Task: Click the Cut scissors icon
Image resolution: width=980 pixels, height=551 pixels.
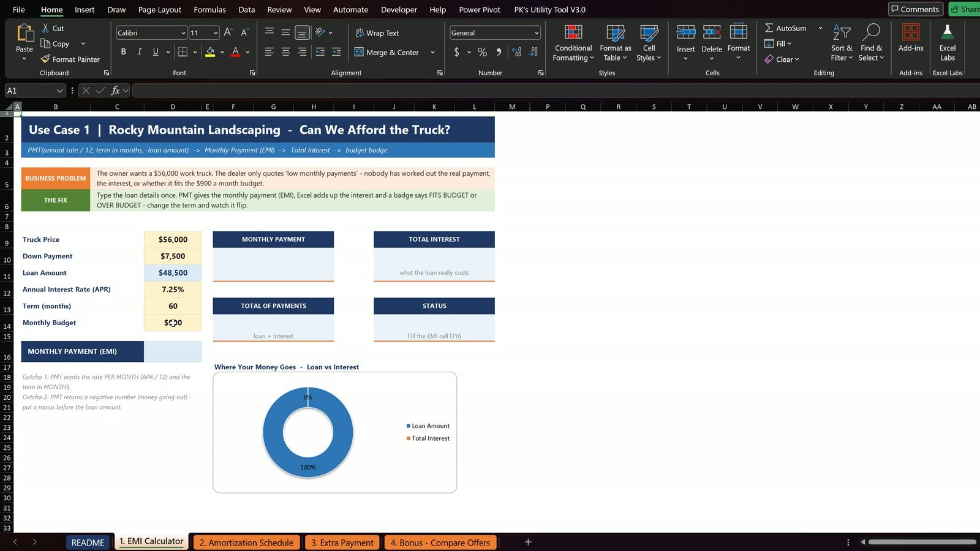Action: 45,28
